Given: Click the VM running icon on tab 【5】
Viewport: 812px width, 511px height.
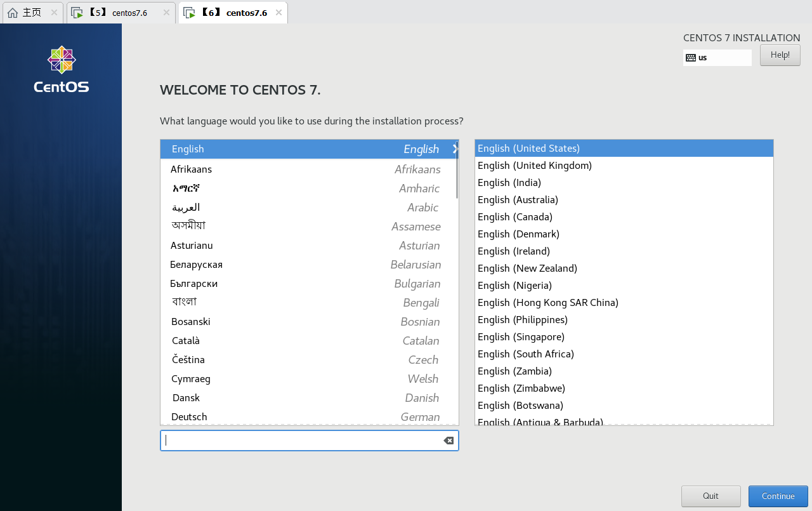Looking at the screenshot, I should 77,13.
